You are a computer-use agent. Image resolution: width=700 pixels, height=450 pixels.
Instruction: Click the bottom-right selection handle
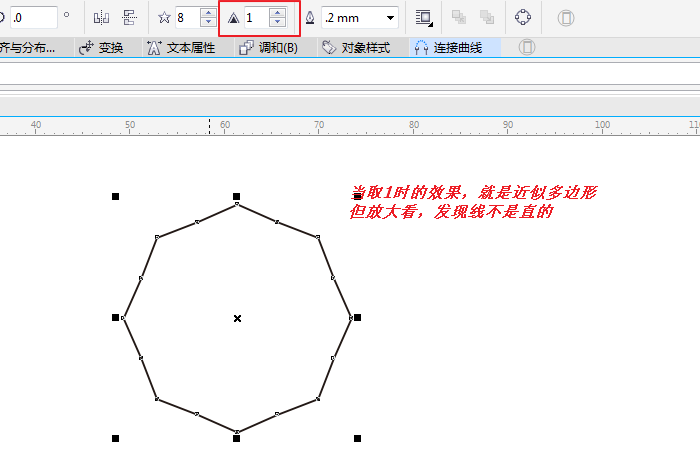click(358, 438)
